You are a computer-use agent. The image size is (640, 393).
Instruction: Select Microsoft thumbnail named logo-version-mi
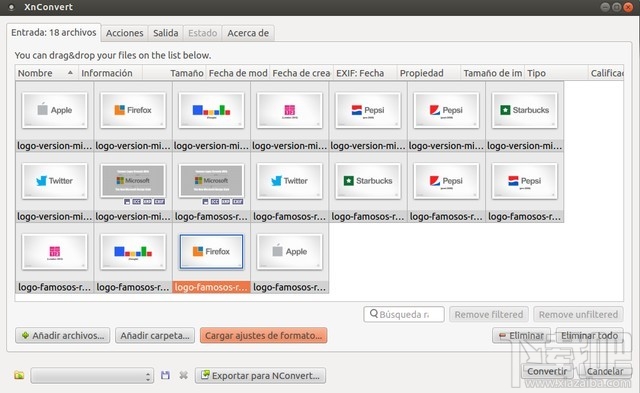(x=133, y=180)
